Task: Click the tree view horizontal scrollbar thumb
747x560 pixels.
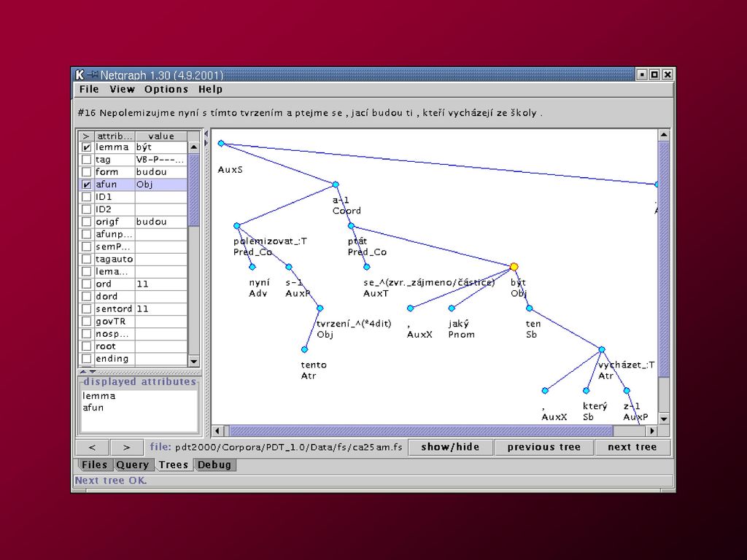Action: tap(421, 431)
